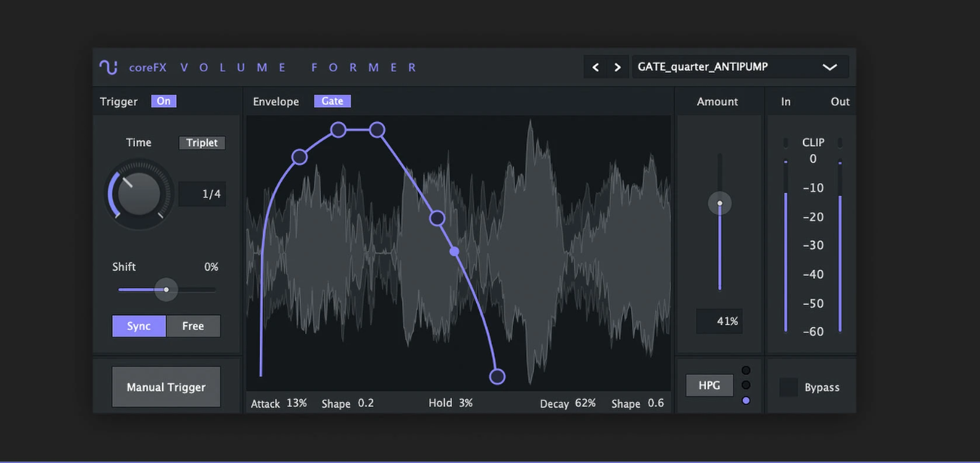This screenshot has height=463, width=980.
Task: Select the envelope node at hold end
Action: (377, 130)
